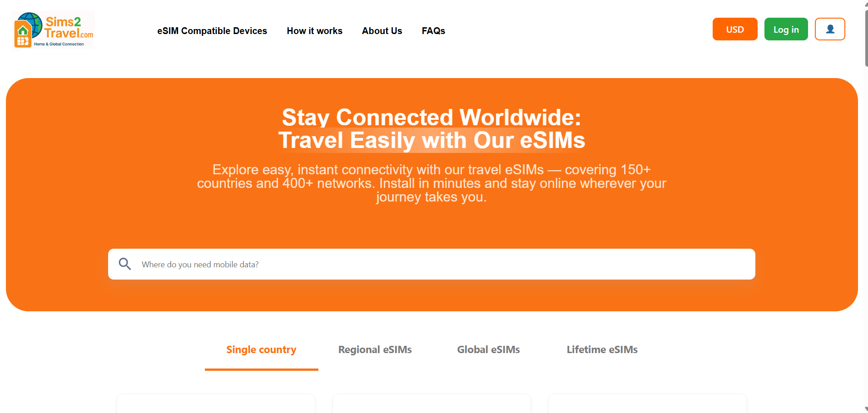868x413 pixels.
Task: Click the scrollbar up arrow
Action: (x=866, y=4)
